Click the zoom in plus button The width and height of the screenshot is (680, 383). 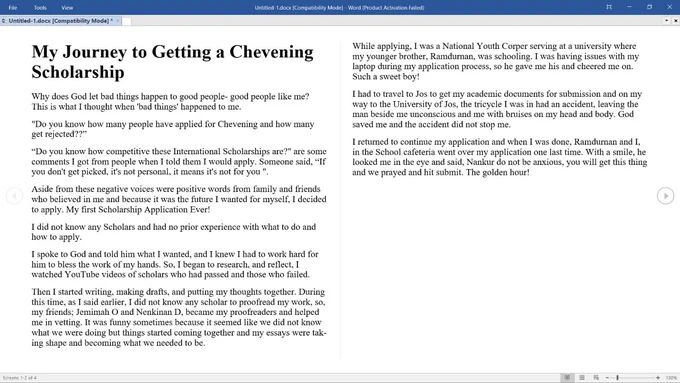click(658, 378)
